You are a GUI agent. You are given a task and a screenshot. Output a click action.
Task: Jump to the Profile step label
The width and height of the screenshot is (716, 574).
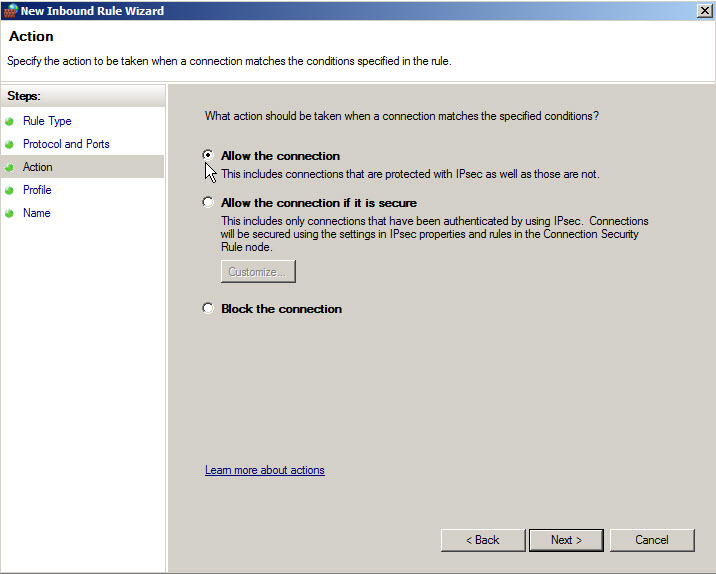pyautogui.click(x=37, y=190)
